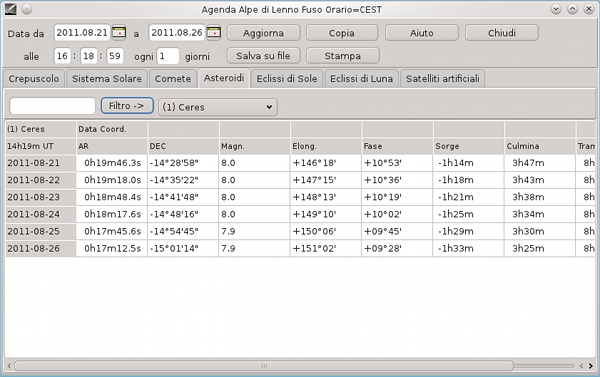600x377 pixels.
Task: Click the end date field 2011.08.26
Action: 177,33
